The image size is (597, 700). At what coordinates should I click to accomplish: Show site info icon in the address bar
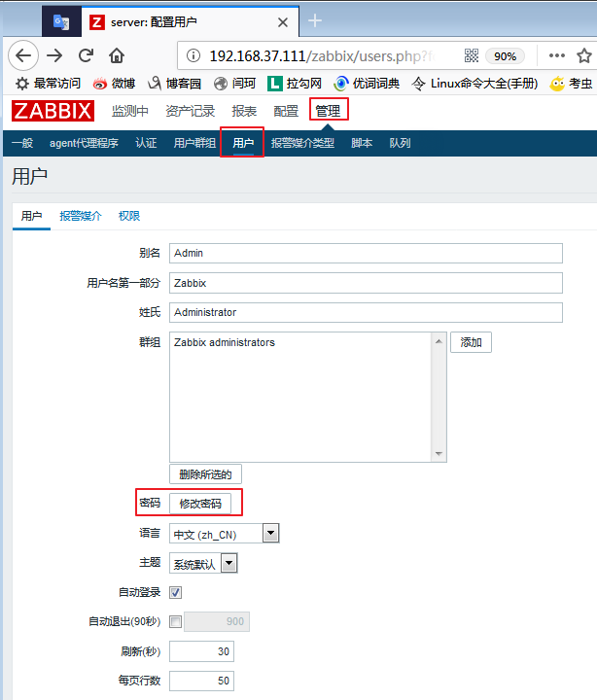click(193, 55)
